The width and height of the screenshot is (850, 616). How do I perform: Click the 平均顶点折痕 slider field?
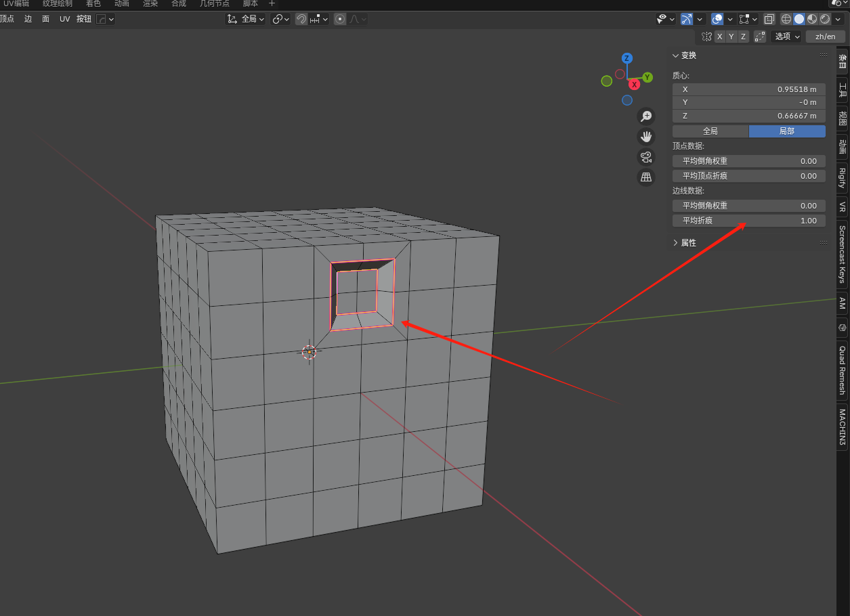(749, 176)
